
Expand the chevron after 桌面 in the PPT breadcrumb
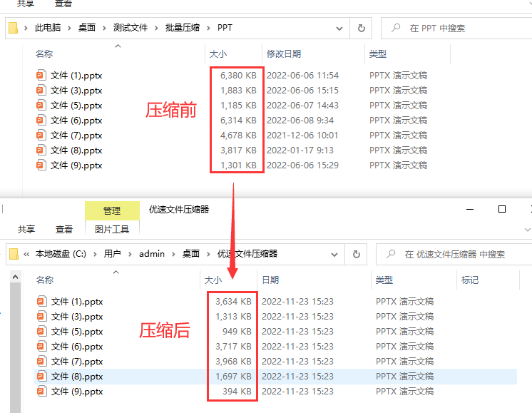(x=104, y=28)
